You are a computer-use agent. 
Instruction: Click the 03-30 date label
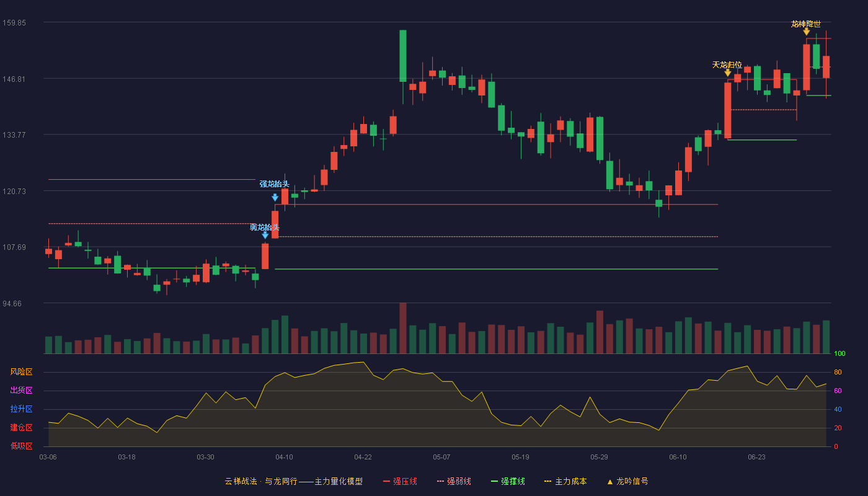[x=205, y=457]
